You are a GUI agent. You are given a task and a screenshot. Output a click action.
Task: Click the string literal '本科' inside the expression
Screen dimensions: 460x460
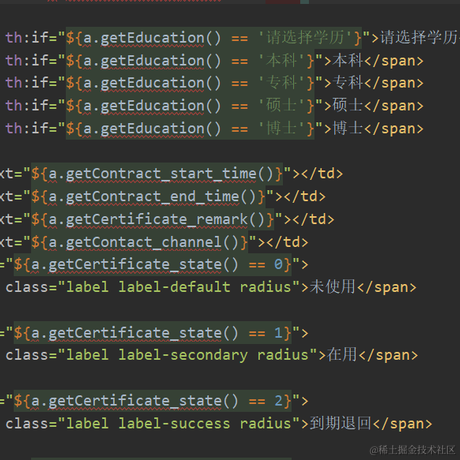click(282, 61)
